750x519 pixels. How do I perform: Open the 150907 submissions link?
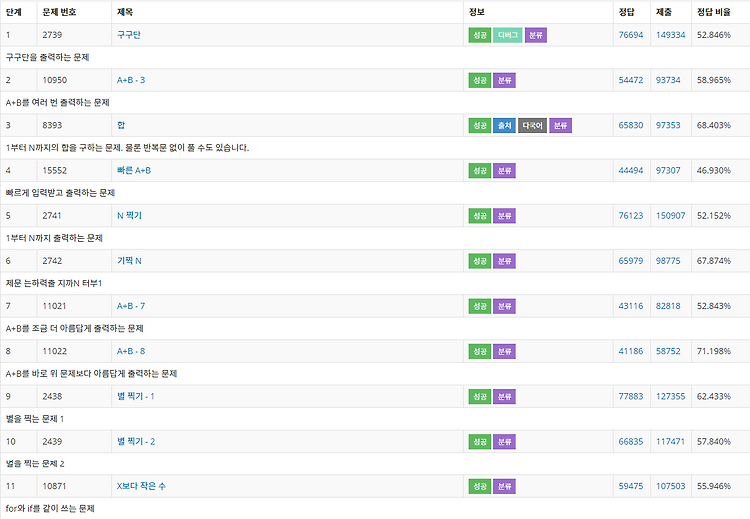671,216
